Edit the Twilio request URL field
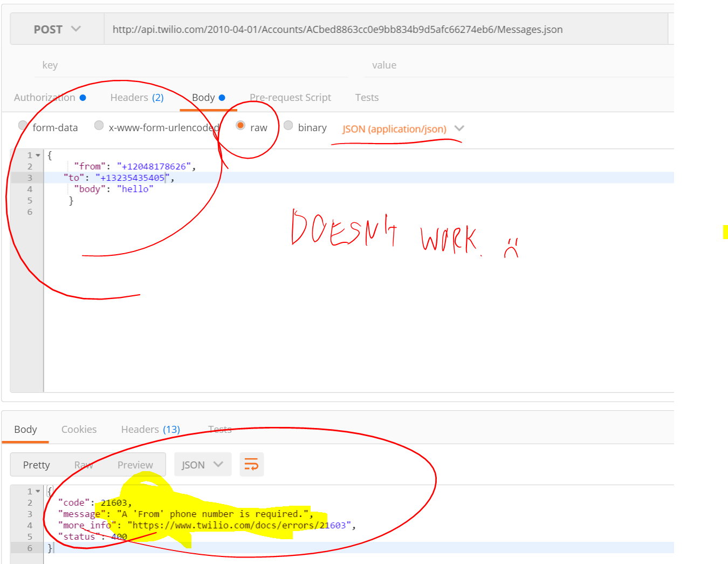This screenshot has height=564, width=728. [x=386, y=29]
